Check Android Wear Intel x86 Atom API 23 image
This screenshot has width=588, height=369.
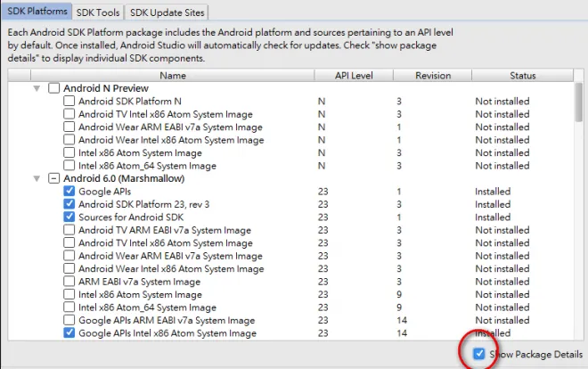[69, 268]
